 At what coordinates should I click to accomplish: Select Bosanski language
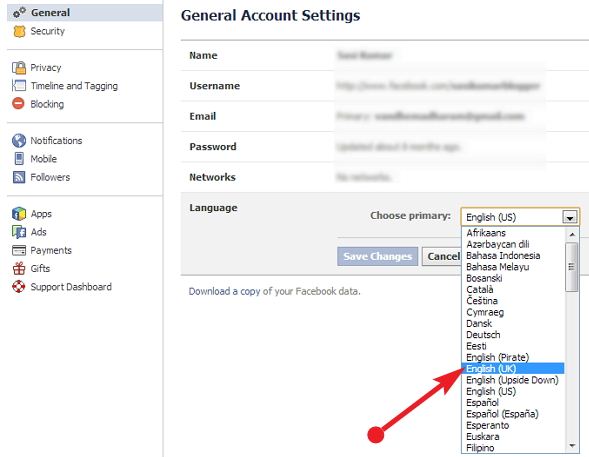click(x=512, y=278)
